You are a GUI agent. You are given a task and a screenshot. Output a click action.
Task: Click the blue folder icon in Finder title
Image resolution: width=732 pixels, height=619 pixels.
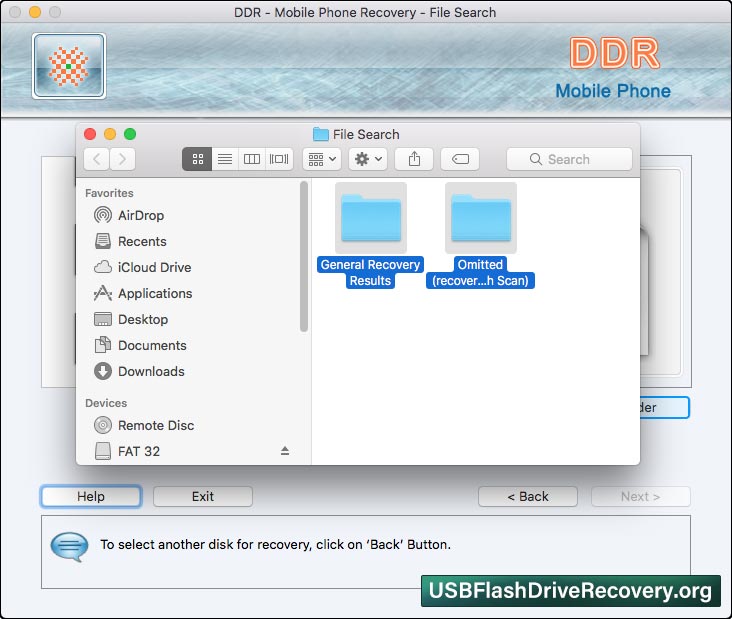coord(320,134)
